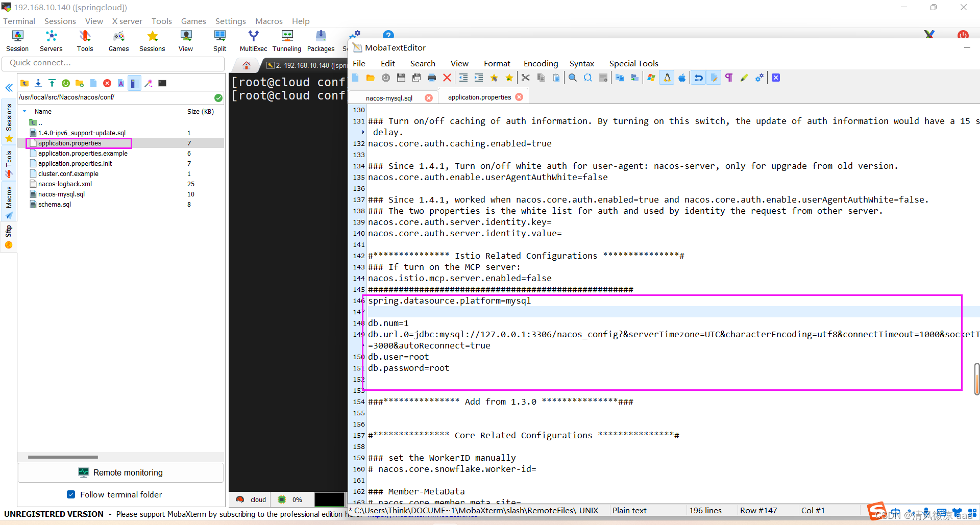Open the Special Tools menu

pos(633,63)
